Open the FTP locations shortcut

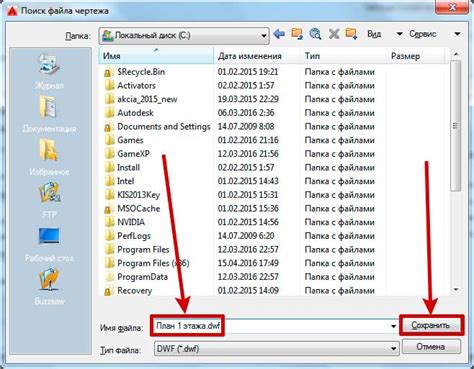pyautogui.click(x=49, y=200)
